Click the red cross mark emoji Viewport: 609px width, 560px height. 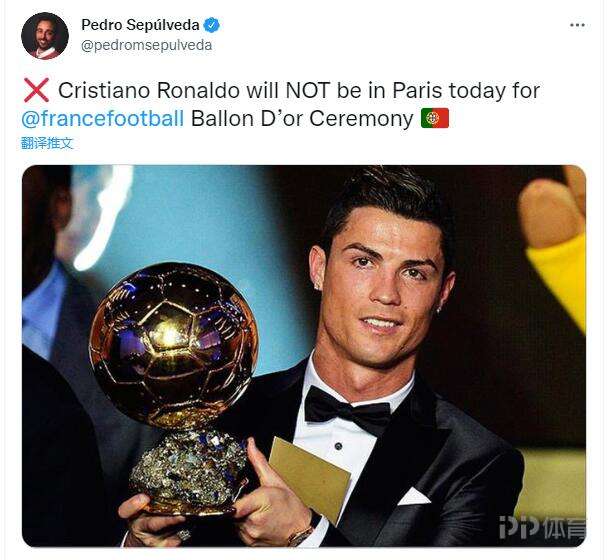(36, 90)
